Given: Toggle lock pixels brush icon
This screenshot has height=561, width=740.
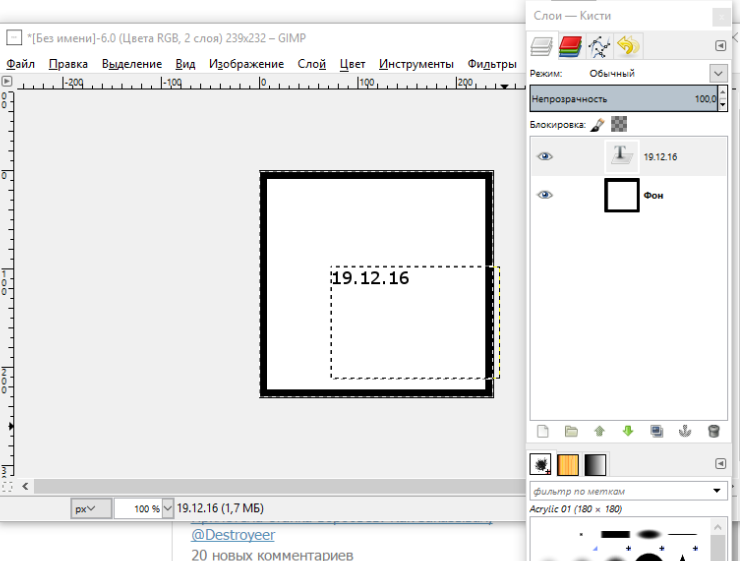Looking at the screenshot, I should pyautogui.click(x=597, y=125).
